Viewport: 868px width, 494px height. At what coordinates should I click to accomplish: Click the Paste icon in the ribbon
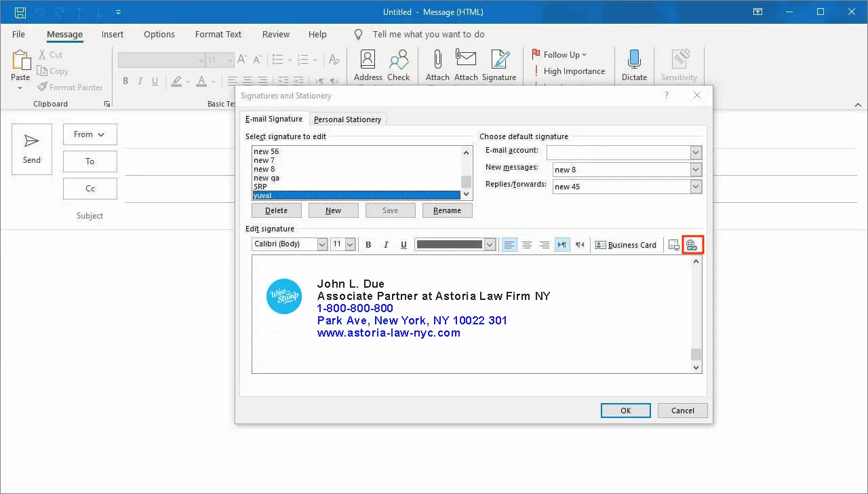click(x=21, y=60)
